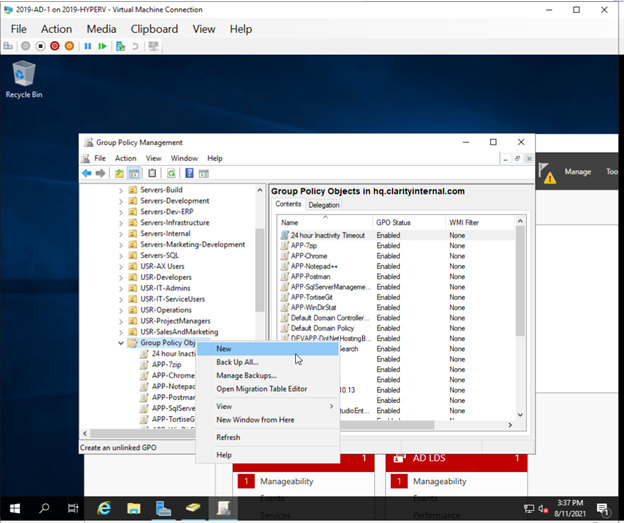Click the Ctrl+Alt+Delete icon in VM toolbar
The height and width of the screenshot is (523, 624).
[8, 46]
